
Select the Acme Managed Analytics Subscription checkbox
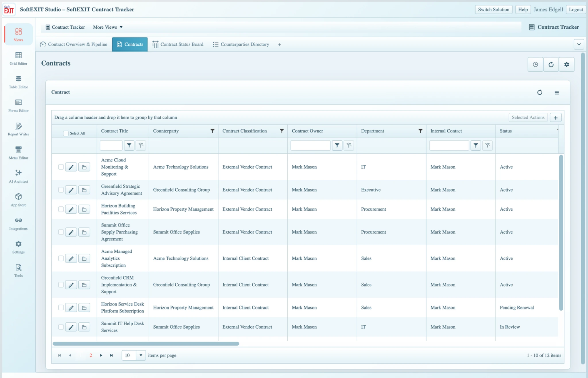tap(61, 258)
